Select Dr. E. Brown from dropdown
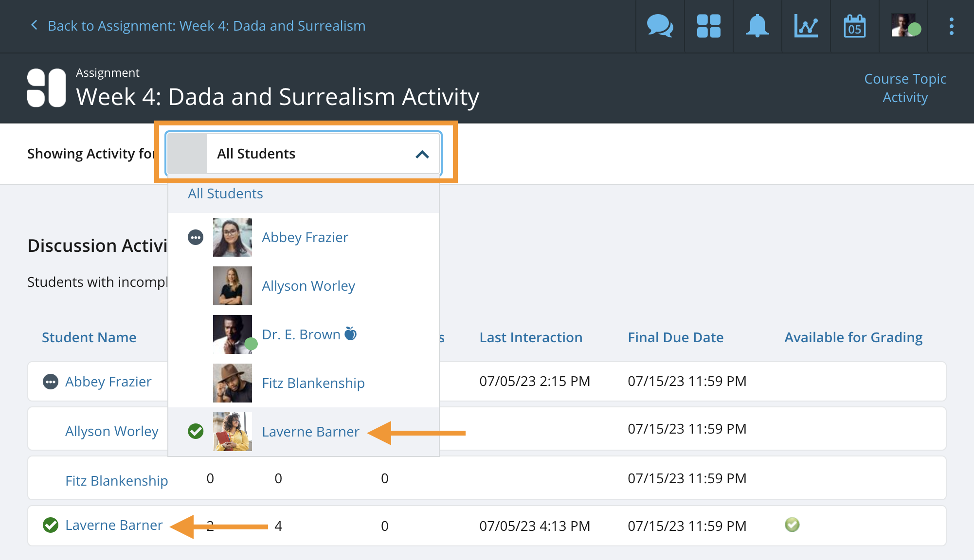Viewport: 974px width, 560px height. point(301,334)
